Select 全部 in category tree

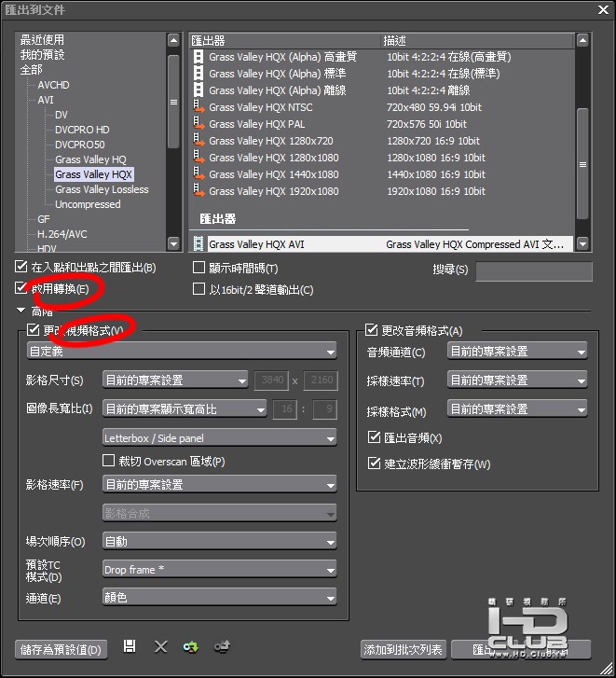pos(31,70)
